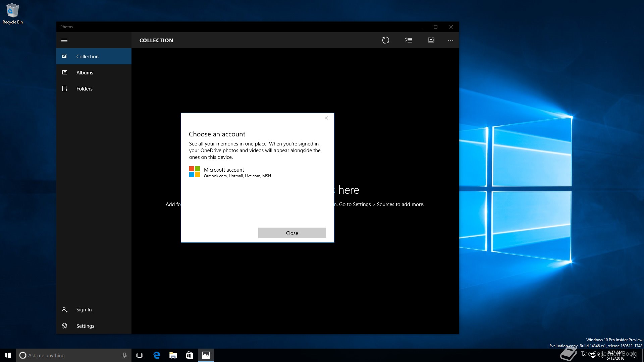Click the Import icon in the toolbar
The image size is (644, 362).
tap(431, 40)
